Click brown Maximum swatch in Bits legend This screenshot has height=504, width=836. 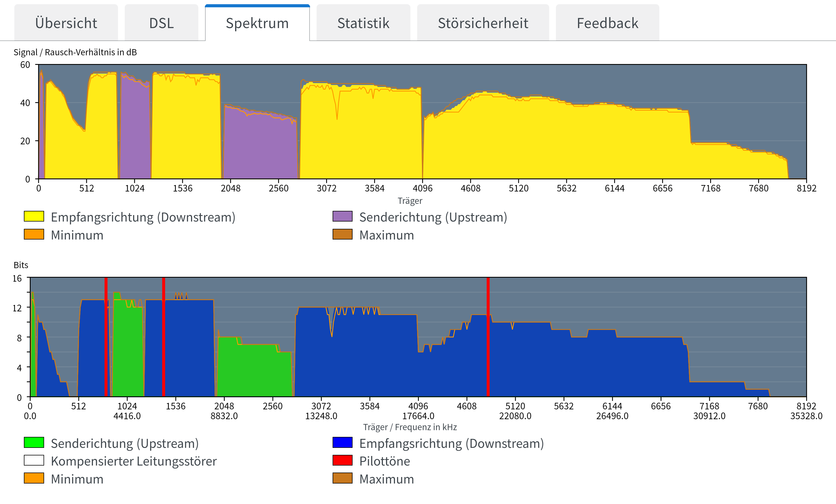pyautogui.click(x=343, y=478)
